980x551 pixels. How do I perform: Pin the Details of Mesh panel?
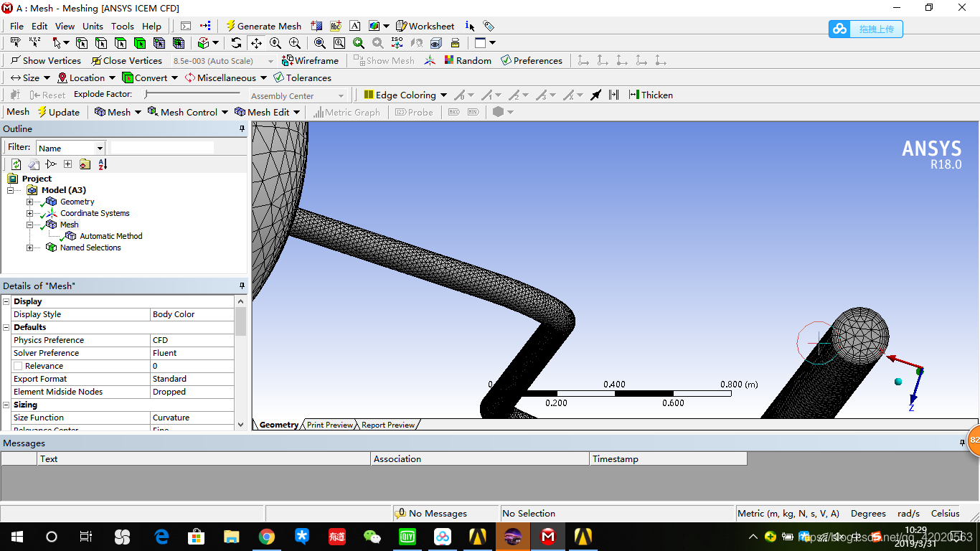tap(242, 286)
